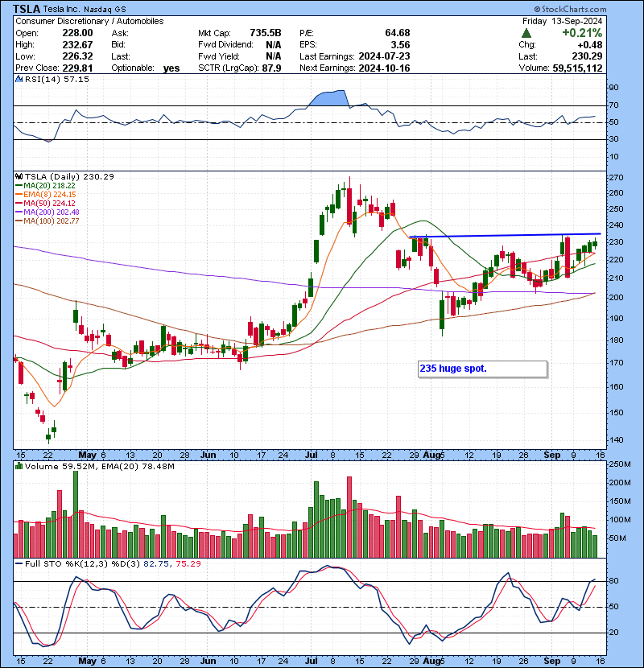This screenshot has height=668, width=644.
Task: Click the Jul label below the price chart
Action: pos(311,455)
